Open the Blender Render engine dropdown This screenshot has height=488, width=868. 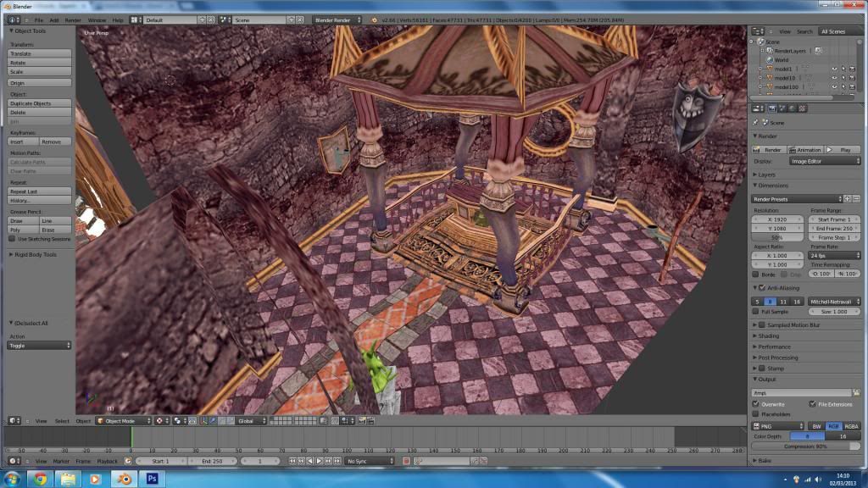click(x=337, y=20)
